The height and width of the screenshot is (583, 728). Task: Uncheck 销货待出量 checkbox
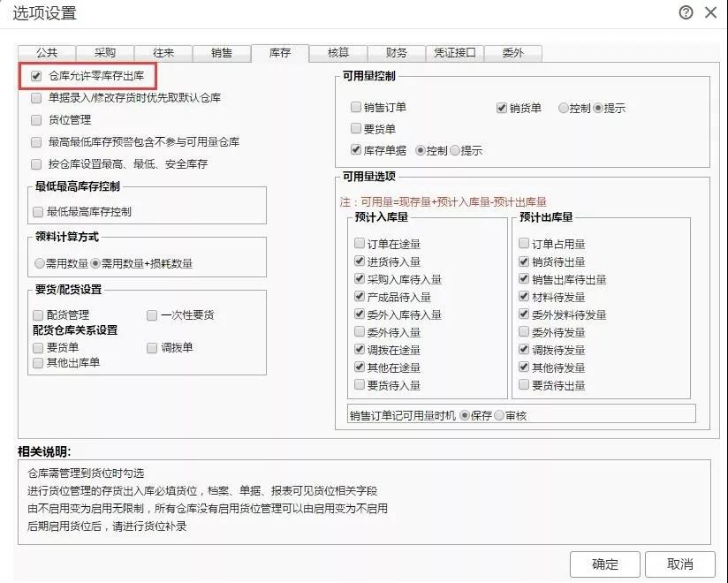coord(524,261)
